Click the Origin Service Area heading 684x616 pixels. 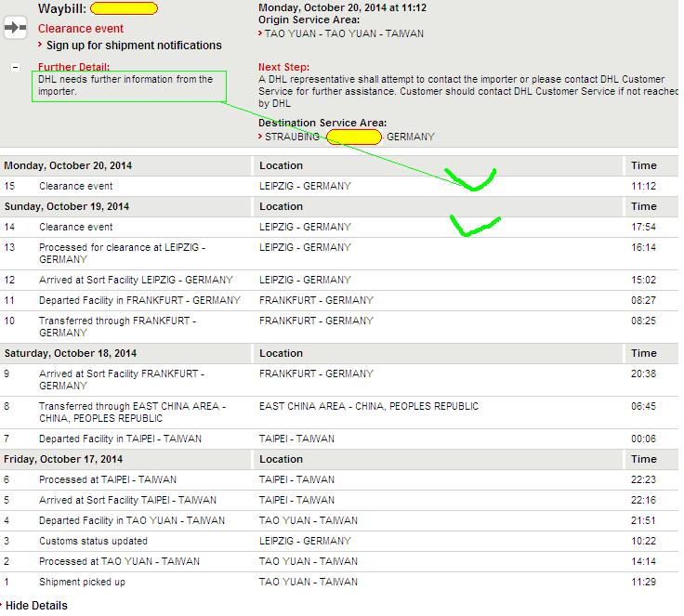(x=309, y=20)
